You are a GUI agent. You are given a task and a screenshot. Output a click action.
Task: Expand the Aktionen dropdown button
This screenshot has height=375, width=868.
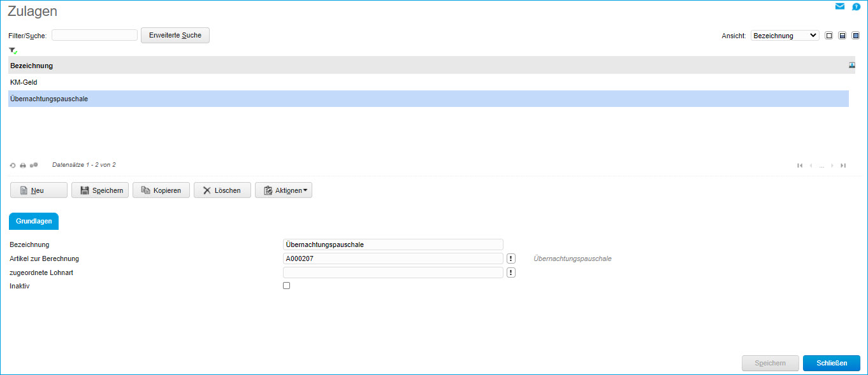[284, 190]
